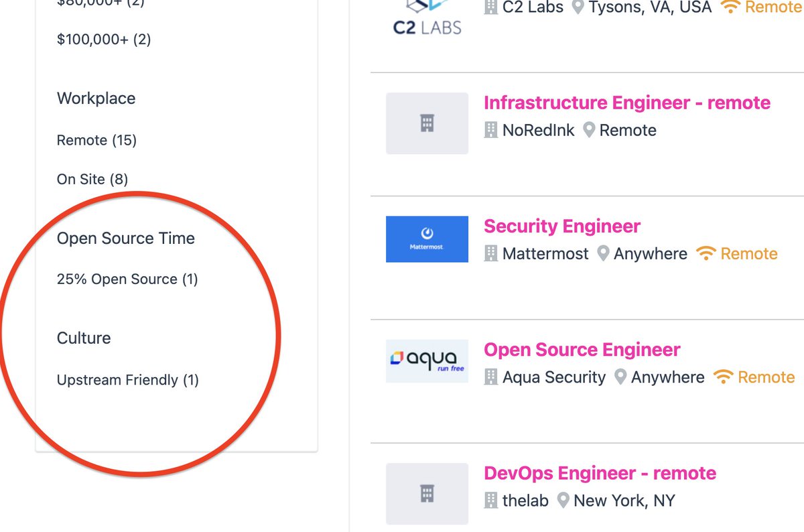Image resolution: width=804 pixels, height=532 pixels.
Task: Click orange Remote label in Mattermost row
Action: tap(749, 254)
